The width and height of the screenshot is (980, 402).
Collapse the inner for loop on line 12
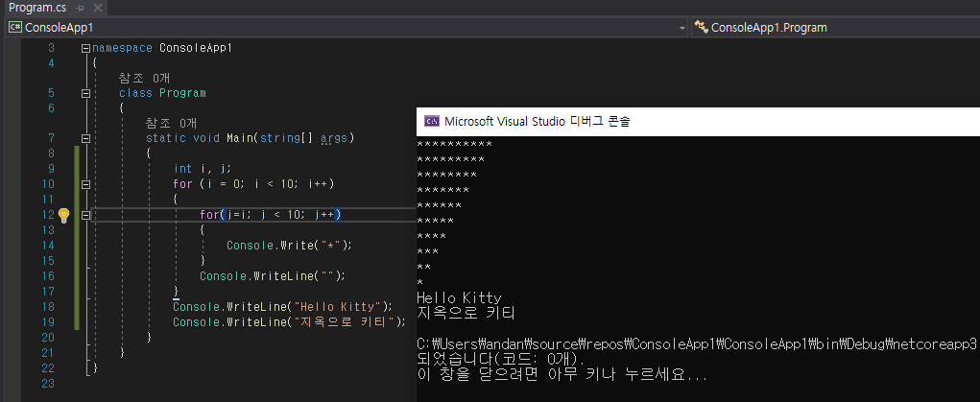tap(85, 215)
